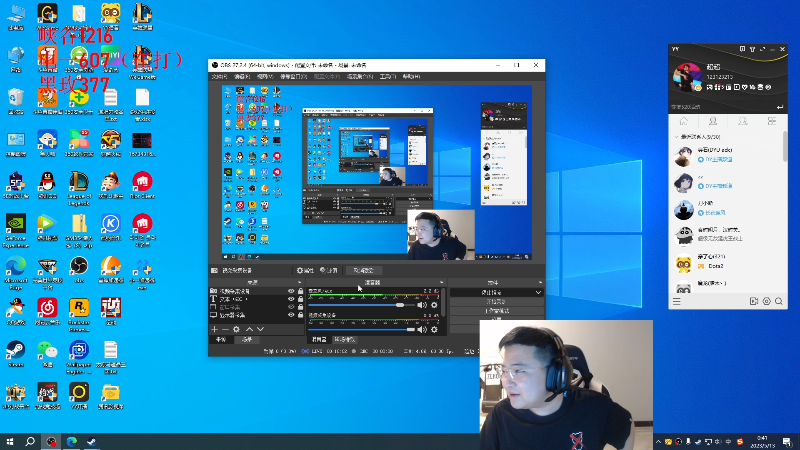Add a new source with plus icon in OBS
The image size is (800, 450).
tap(215, 330)
